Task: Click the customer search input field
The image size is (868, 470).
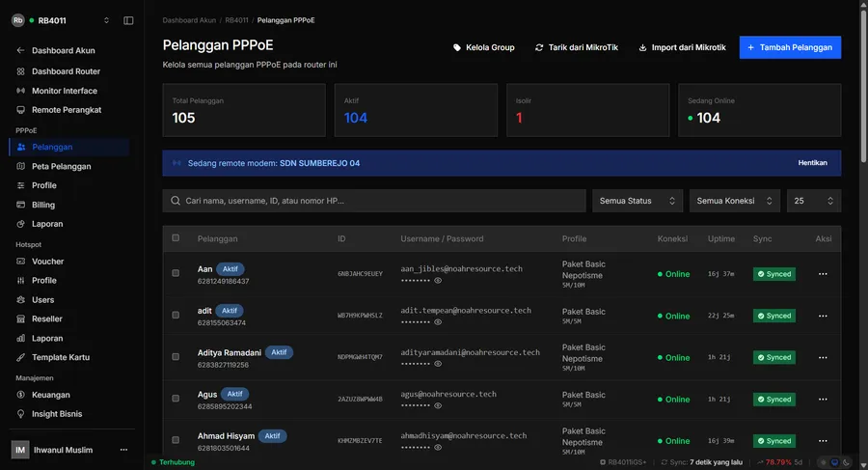Action: (374, 201)
